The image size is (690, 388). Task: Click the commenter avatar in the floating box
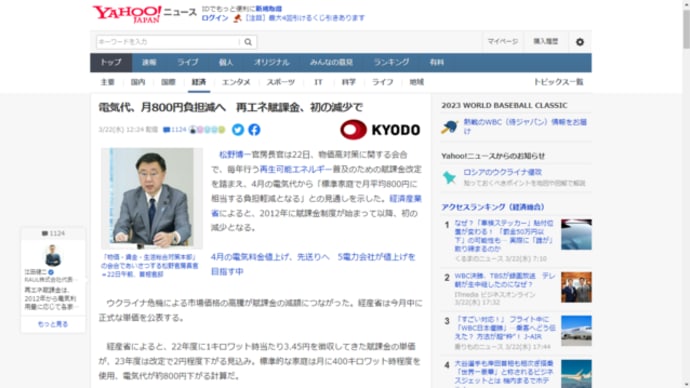tap(53, 255)
